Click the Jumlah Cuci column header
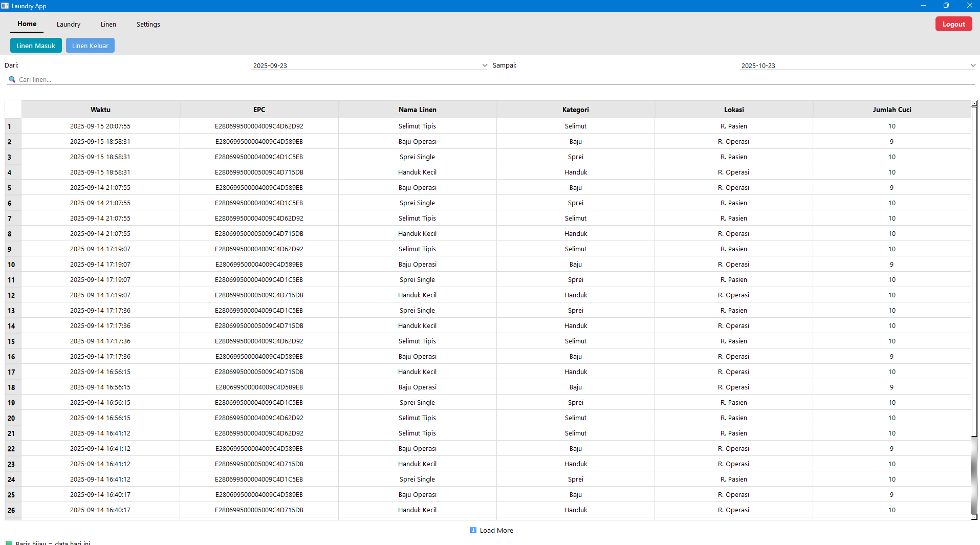 click(891, 109)
